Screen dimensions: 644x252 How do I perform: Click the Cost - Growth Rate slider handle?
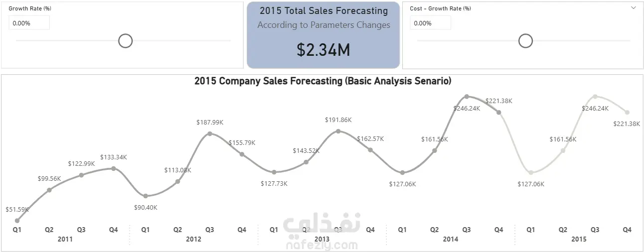coord(525,41)
